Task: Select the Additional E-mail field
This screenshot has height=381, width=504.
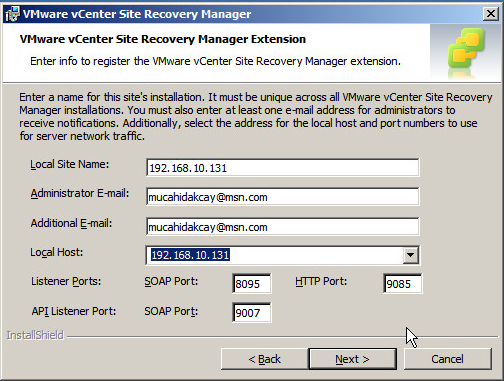Action: [282, 227]
